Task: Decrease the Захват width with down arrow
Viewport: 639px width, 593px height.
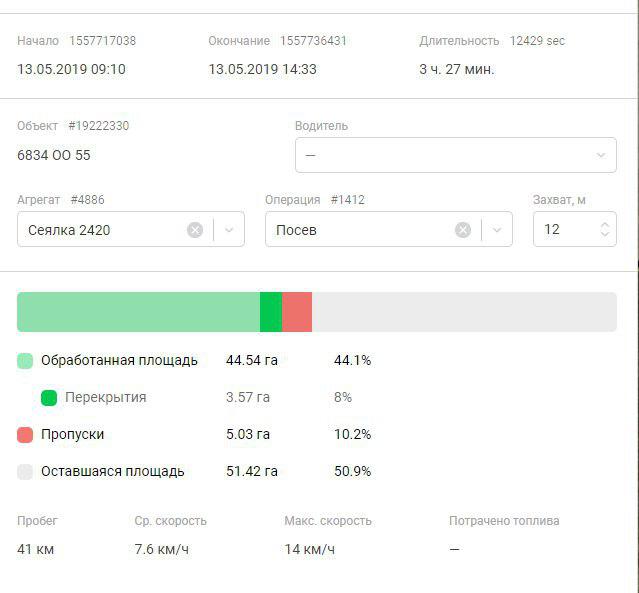Action: (604, 236)
